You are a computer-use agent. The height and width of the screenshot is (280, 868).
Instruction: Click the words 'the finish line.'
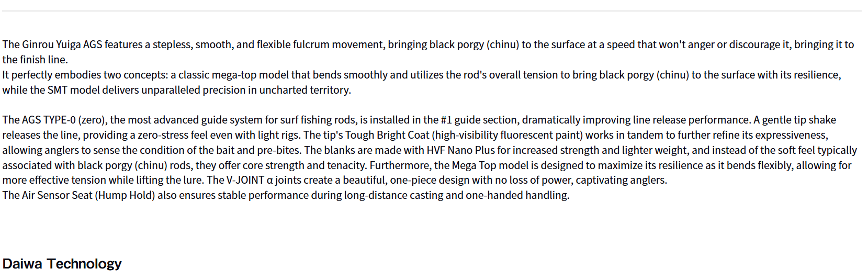[x=35, y=60]
